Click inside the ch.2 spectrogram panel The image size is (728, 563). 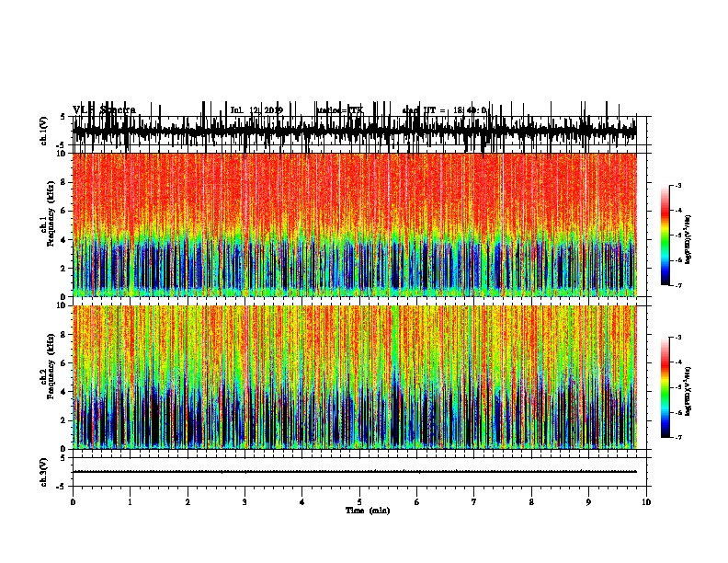click(354, 377)
